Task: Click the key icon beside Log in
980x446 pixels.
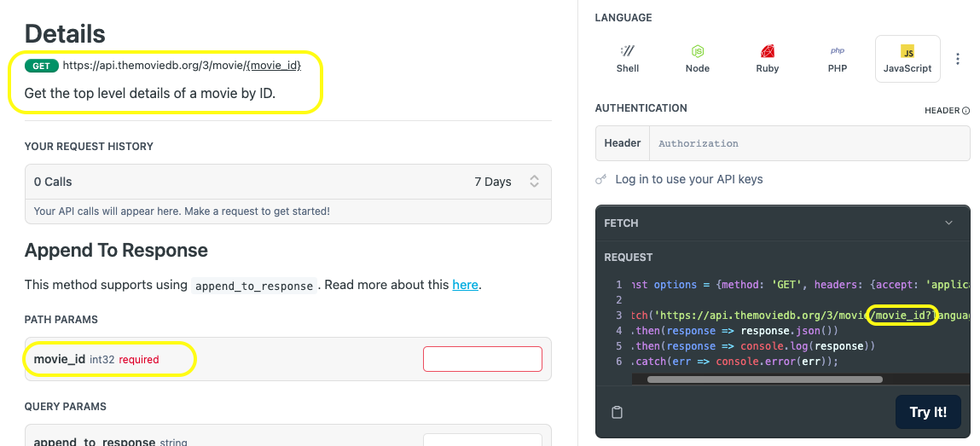Action: coord(600,180)
